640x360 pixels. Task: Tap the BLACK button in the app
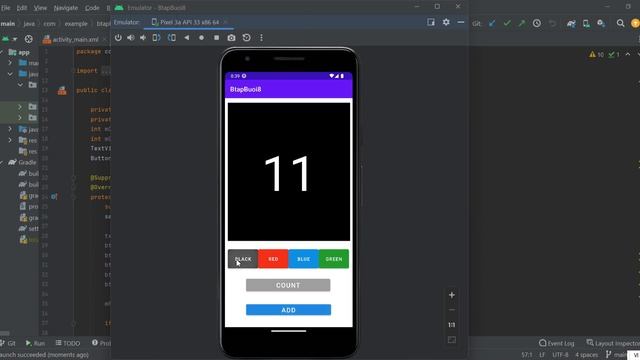(243, 259)
